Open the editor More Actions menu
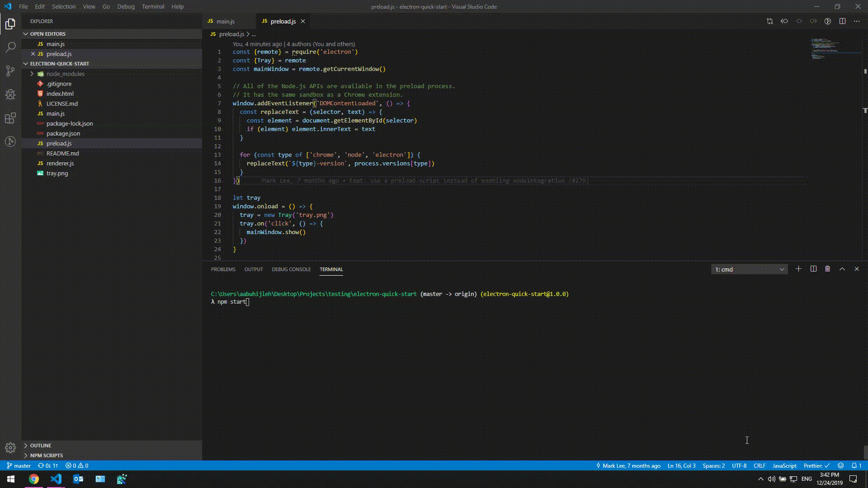The image size is (868, 488). click(857, 21)
